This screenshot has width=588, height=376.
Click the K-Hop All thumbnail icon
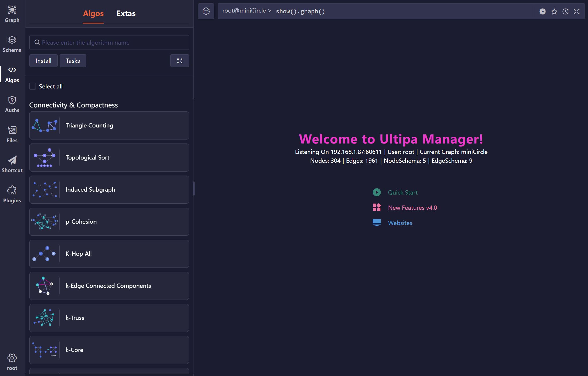click(45, 254)
